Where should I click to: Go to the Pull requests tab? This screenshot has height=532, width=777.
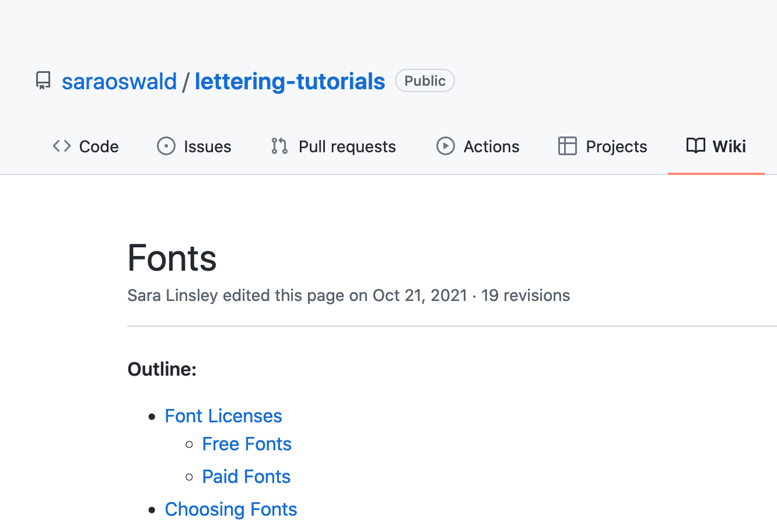coord(347,146)
